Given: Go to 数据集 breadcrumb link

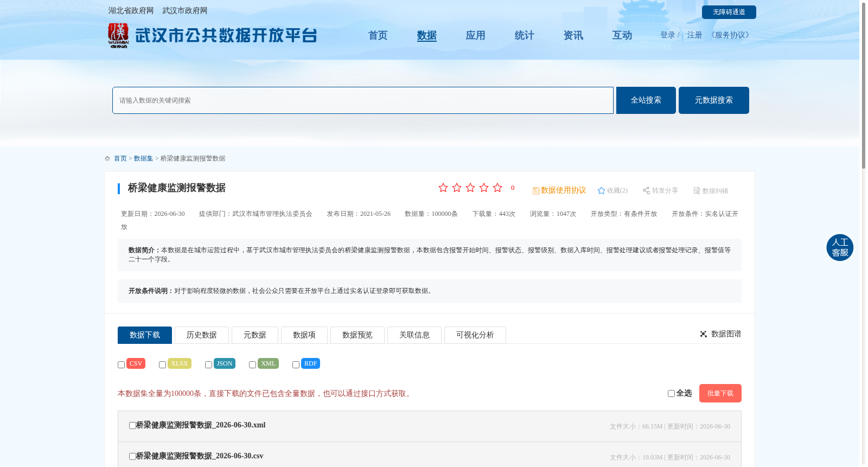Looking at the screenshot, I should point(144,158).
